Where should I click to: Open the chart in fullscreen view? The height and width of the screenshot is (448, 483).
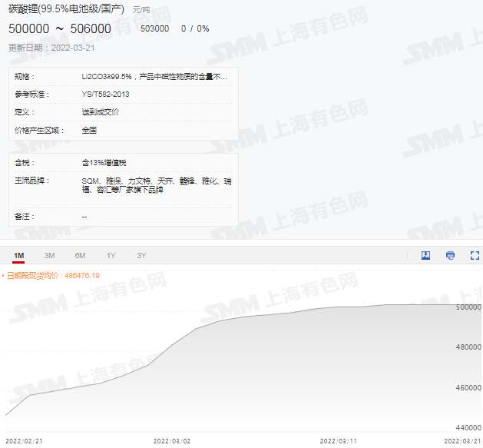coord(475,255)
